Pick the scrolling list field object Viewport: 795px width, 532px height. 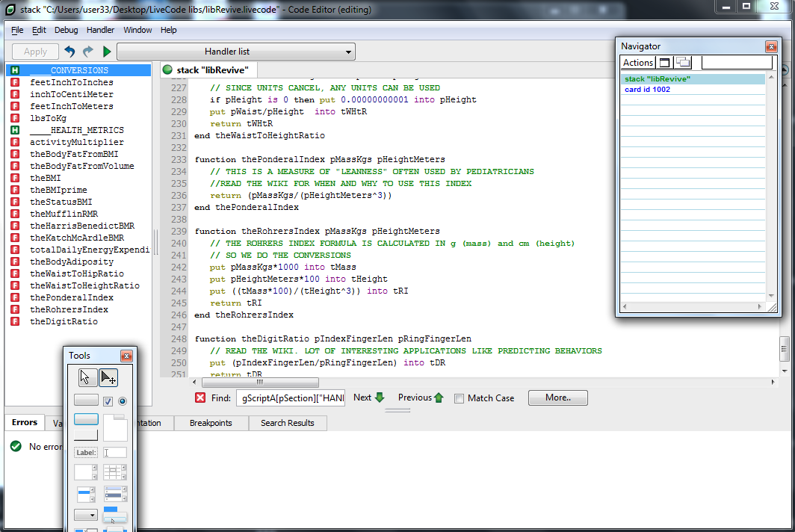click(x=86, y=493)
